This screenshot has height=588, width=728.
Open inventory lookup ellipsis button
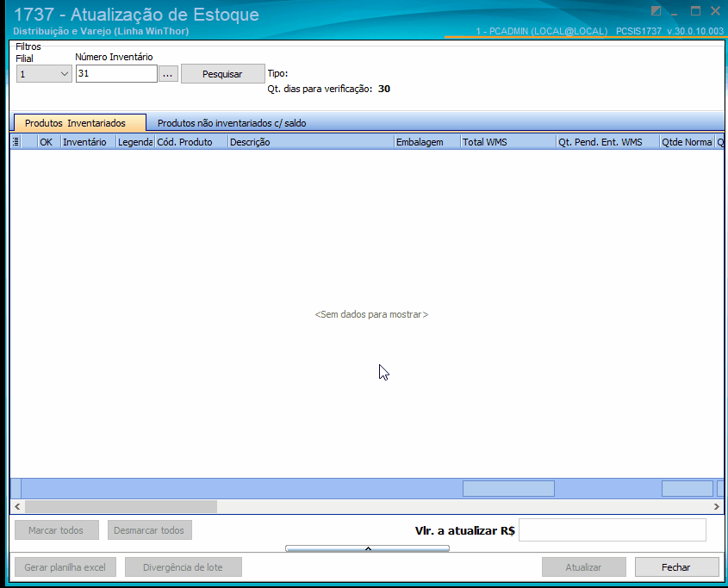(x=168, y=74)
